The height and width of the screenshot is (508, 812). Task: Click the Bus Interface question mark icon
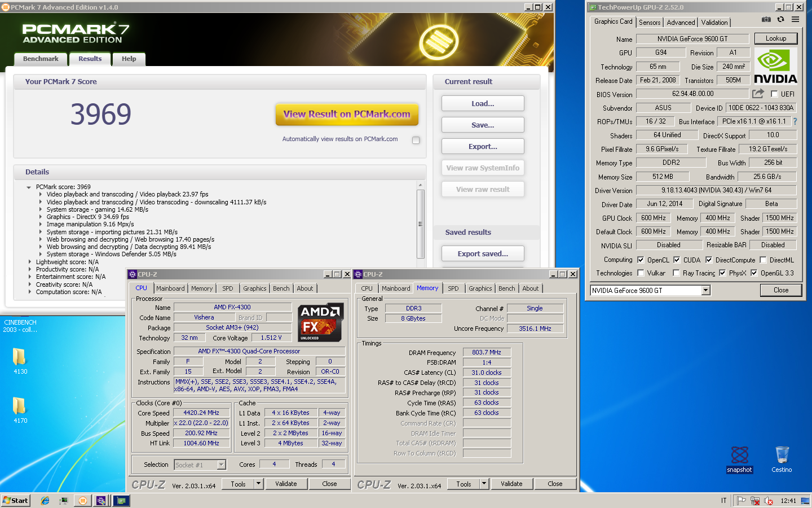pos(795,121)
